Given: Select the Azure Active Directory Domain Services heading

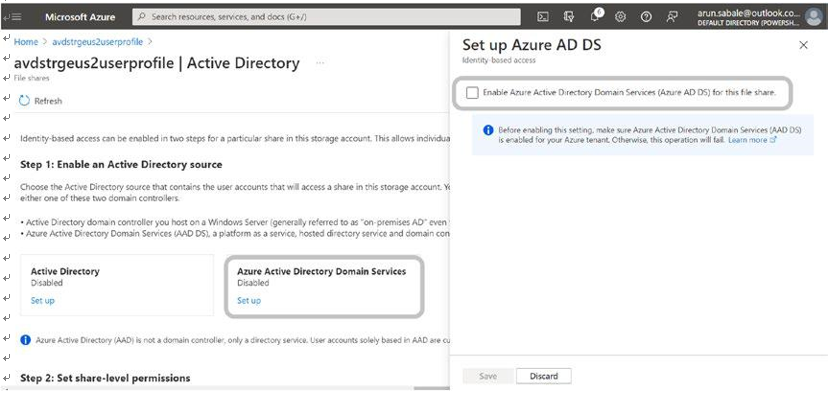Looking at the screenshot, I should coord(322,271).
